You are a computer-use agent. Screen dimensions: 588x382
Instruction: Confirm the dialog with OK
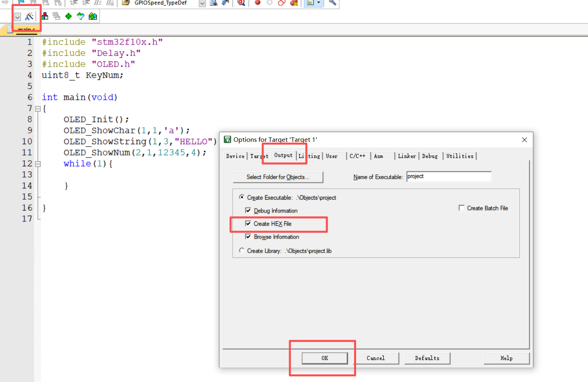point(325,358)
